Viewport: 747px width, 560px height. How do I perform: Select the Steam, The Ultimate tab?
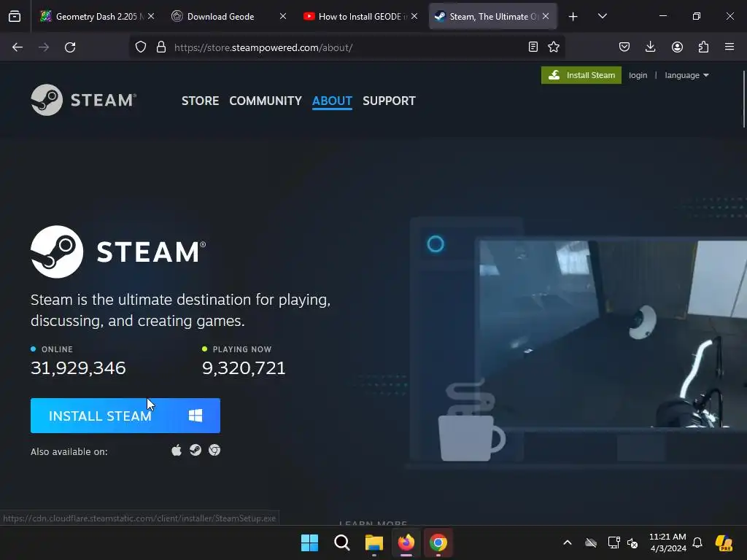[x=492, y=16]
